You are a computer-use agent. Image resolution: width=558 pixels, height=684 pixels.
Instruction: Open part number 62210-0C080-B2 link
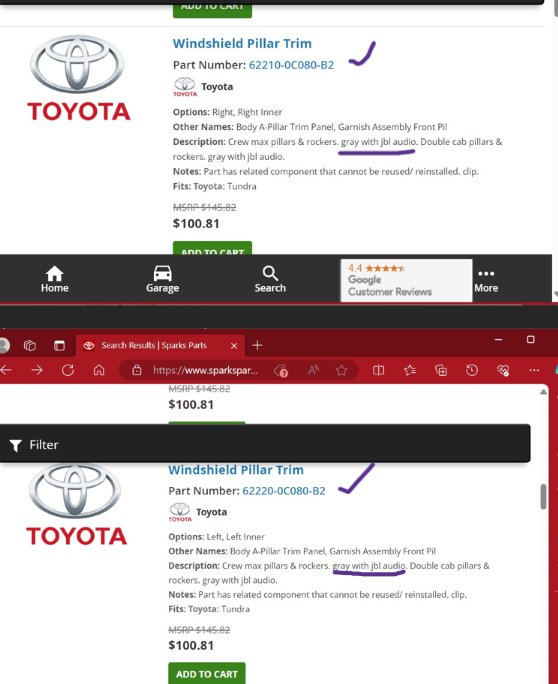pyautogui.click(x=291, y=65)
